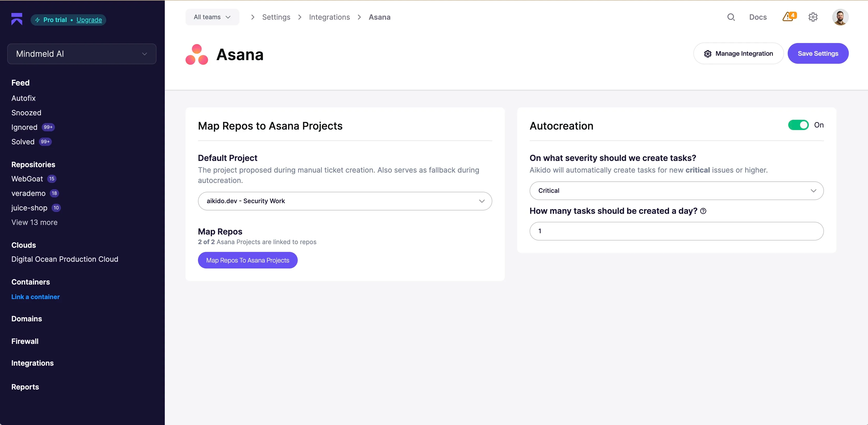Open the alerts warning icon
This screenshot has height=425, width=868.
(788, 17)
